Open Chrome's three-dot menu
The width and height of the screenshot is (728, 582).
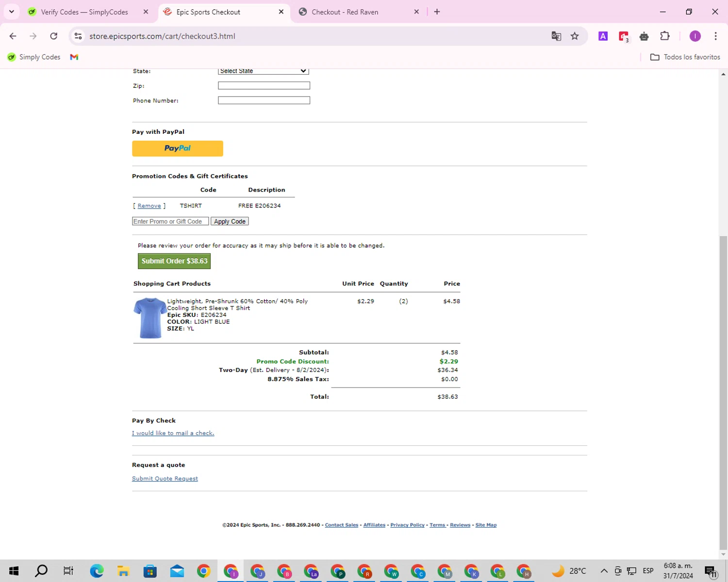715,36
